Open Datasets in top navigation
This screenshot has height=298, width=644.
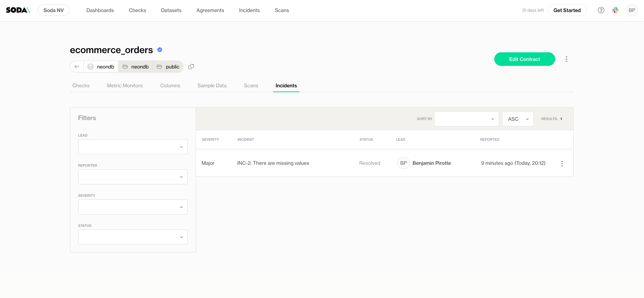click(171, 10)
